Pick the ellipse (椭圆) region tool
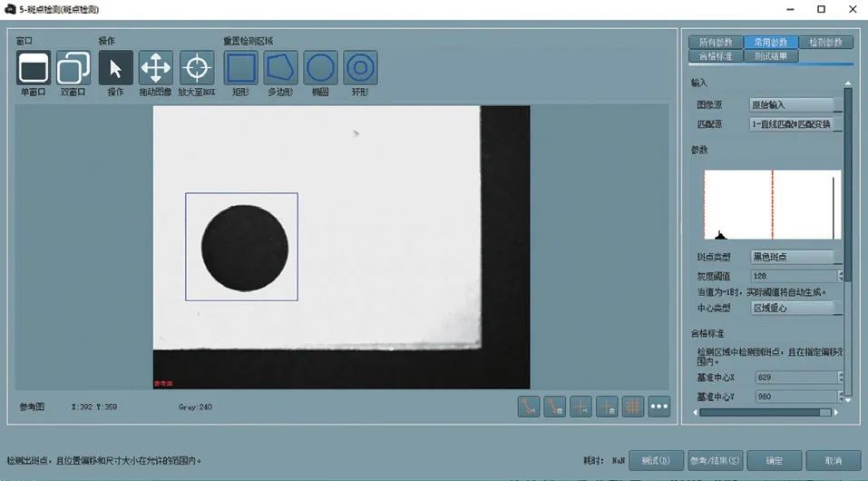868x481 pixels. (x=320, y=67)
